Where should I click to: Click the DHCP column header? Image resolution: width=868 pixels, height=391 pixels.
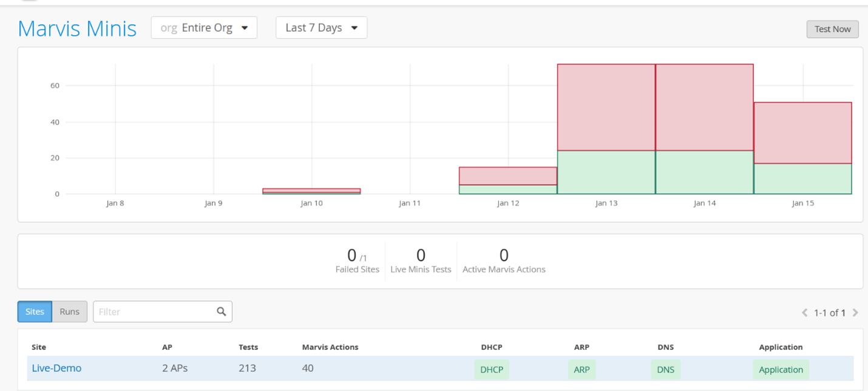tap(492, 347)
